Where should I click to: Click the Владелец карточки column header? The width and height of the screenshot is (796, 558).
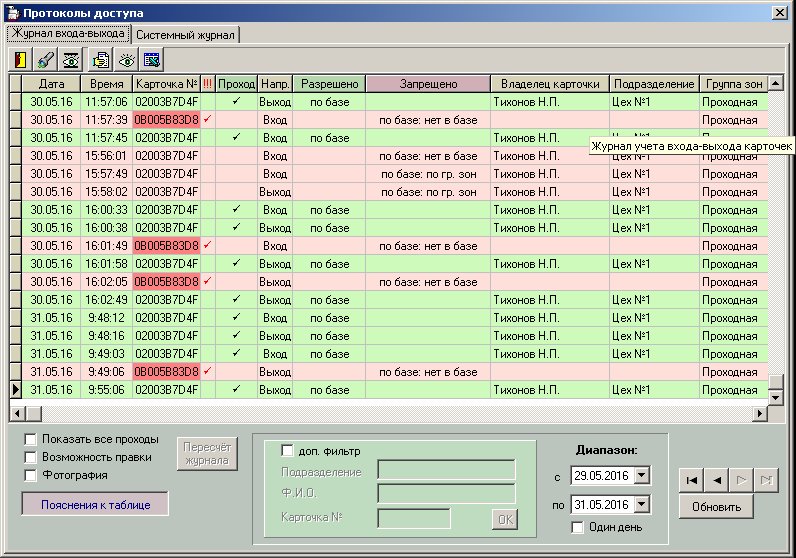pyautogui.click(x=550, y=84)
